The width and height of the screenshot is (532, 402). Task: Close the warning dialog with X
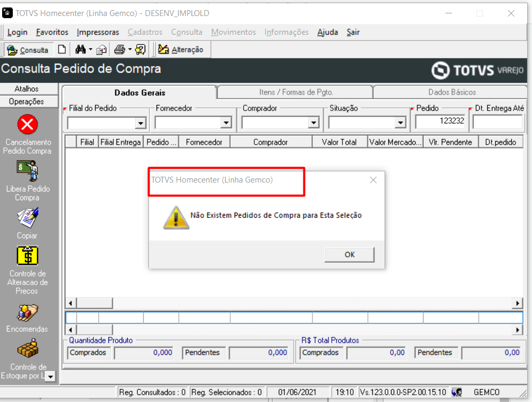373,180
